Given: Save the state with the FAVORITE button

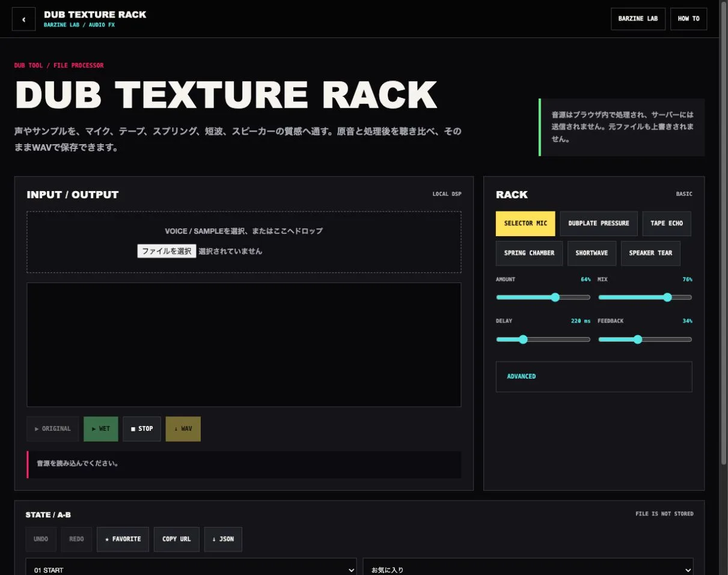Looking at the screenshot, I should point(123,540).
